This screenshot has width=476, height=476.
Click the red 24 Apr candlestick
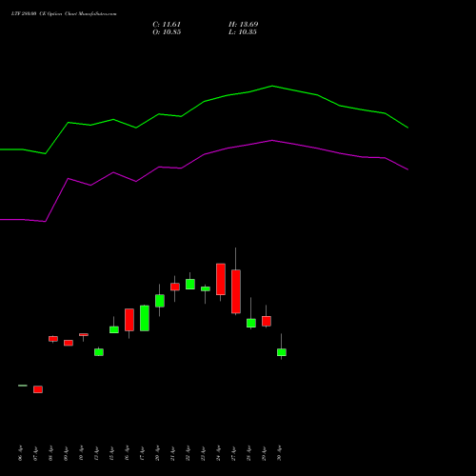tap(221, 279)
